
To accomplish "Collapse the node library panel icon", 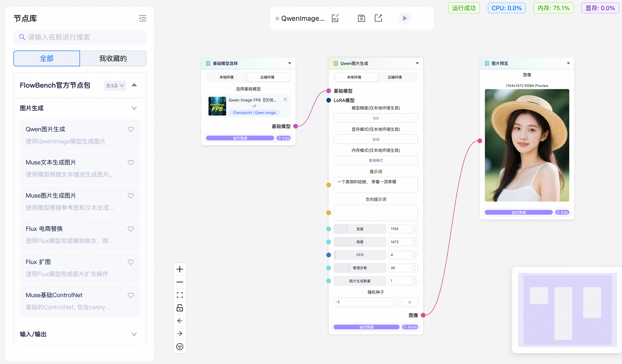I will [x=142, y=18].
